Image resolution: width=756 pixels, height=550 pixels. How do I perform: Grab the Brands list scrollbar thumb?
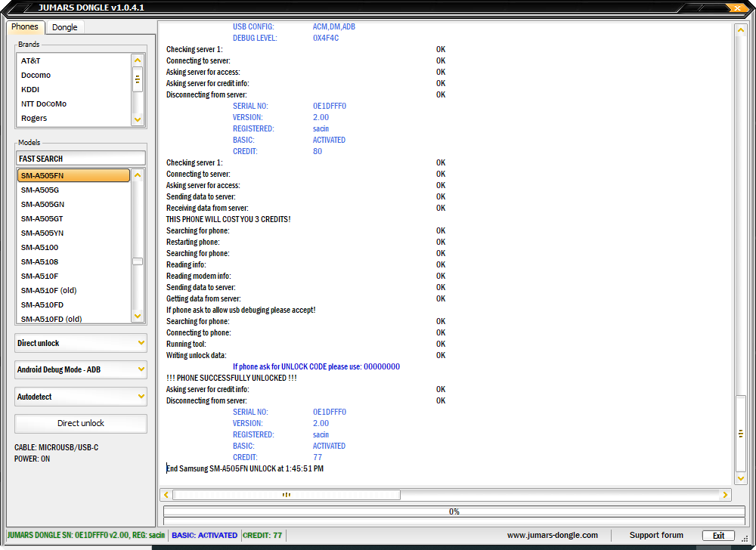click(x=138, y=79)
